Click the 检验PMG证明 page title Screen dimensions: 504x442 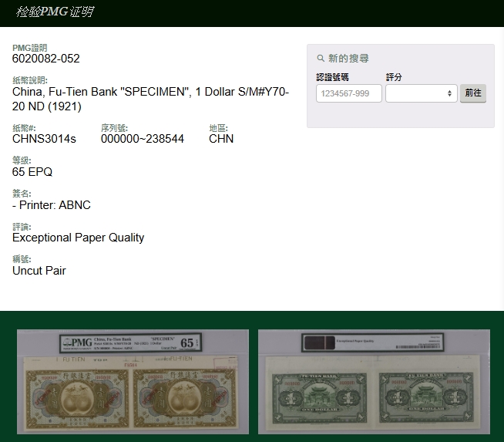(55, 12)
